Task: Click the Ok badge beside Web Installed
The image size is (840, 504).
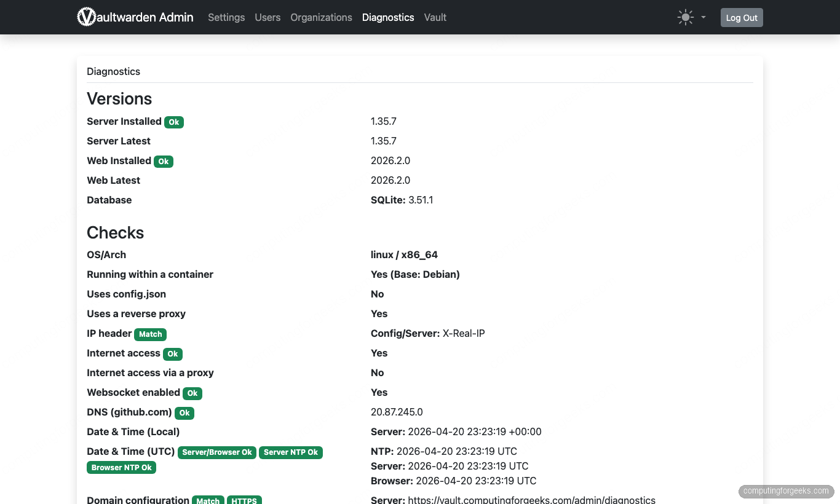Action: (164, 161)
